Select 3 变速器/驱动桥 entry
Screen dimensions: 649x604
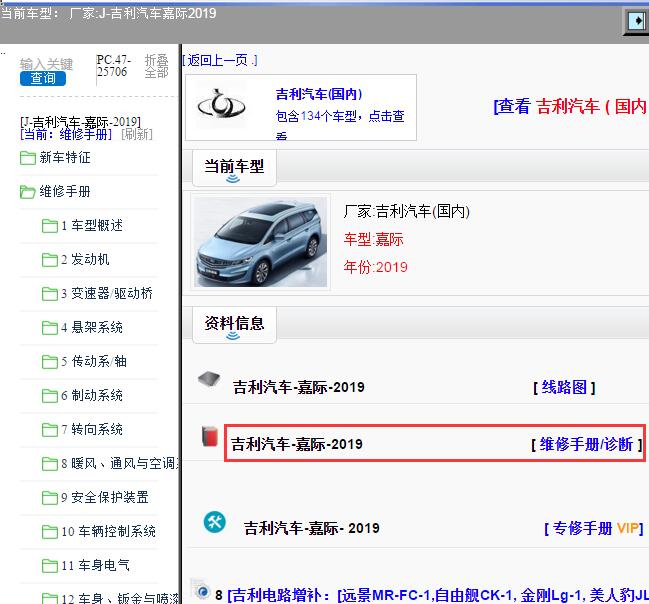(x=107, y=293)
